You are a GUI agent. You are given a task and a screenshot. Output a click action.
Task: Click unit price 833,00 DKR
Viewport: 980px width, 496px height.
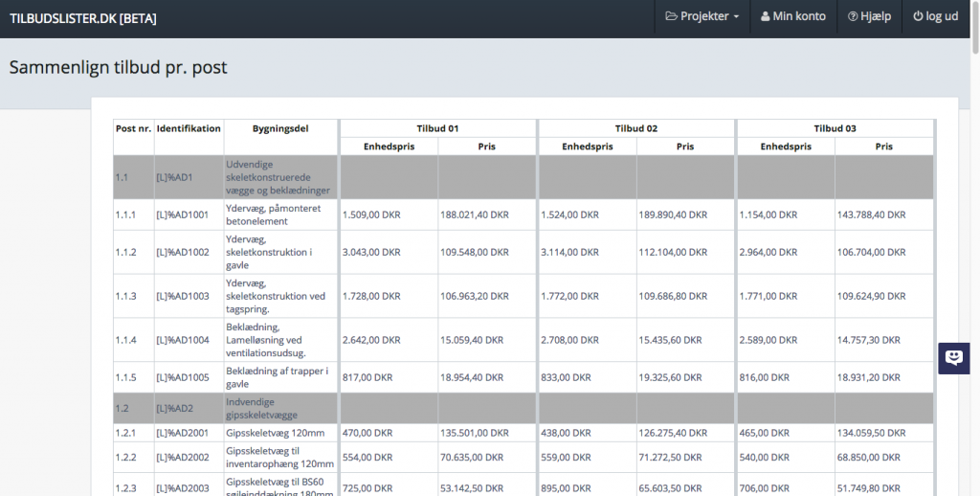tap(566, 377)
